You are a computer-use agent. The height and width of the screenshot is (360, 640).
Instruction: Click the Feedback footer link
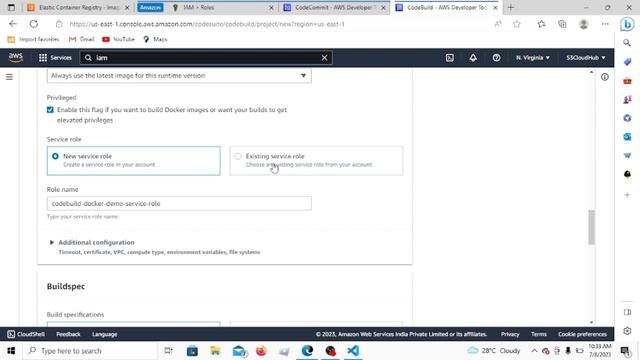pos(68,334)
